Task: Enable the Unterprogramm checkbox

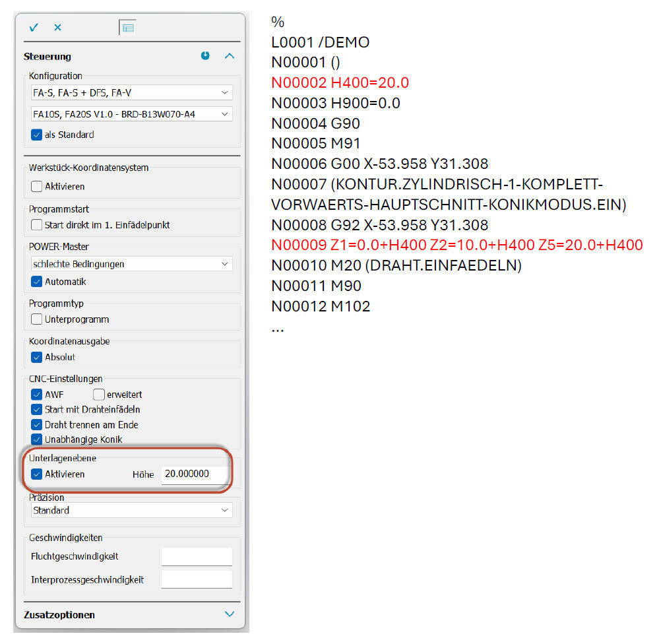Action: click(37, 319)
